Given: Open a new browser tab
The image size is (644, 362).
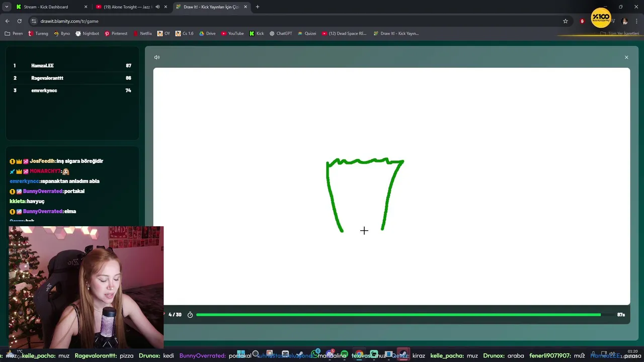Looking at the screenshot, I should coord(258,7).
